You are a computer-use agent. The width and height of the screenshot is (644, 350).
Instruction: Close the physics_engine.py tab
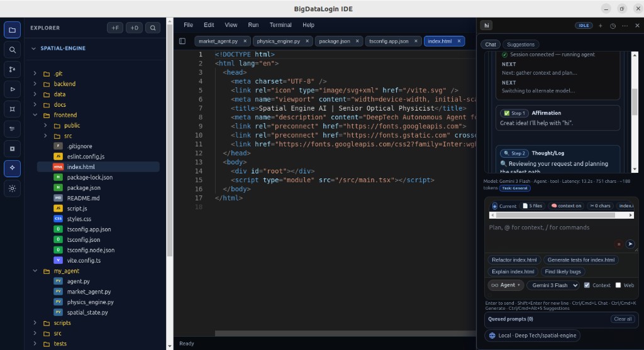(307, 41)
